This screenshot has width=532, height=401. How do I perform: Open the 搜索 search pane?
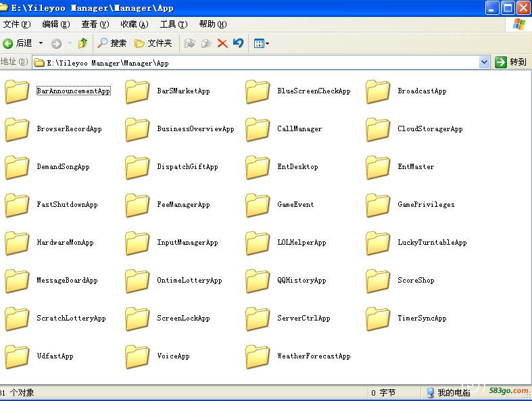[x=112, y=43]
